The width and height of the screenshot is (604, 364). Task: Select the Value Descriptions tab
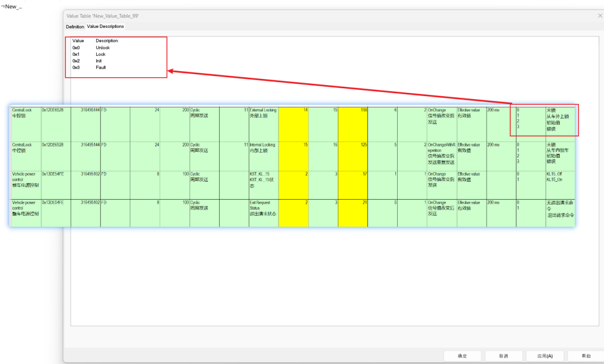[x=105, y=26]
